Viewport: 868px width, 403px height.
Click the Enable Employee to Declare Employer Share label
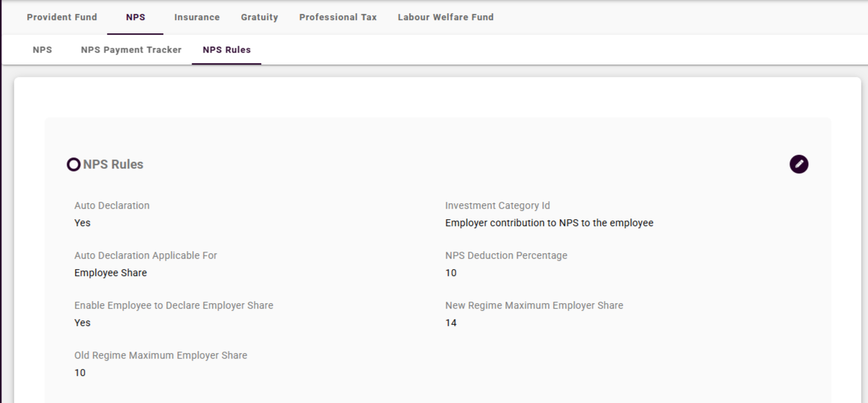point(174,306)
